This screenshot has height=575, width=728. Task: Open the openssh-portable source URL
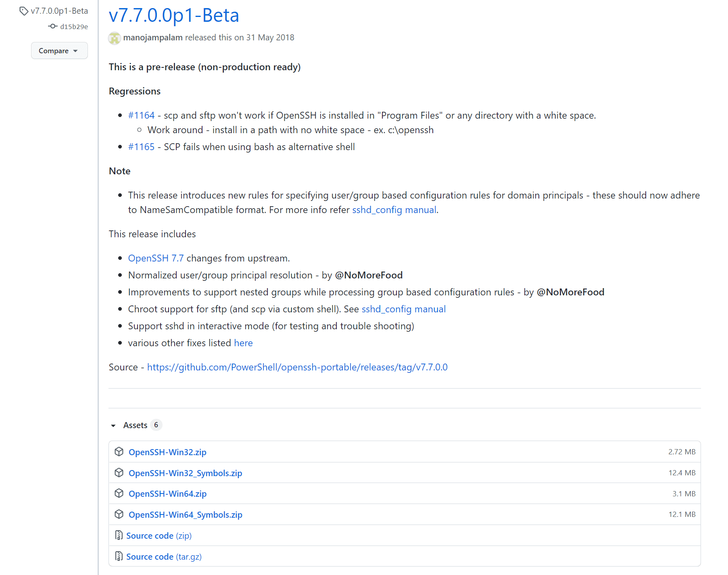pyautogui.click(x=297, y=367)
